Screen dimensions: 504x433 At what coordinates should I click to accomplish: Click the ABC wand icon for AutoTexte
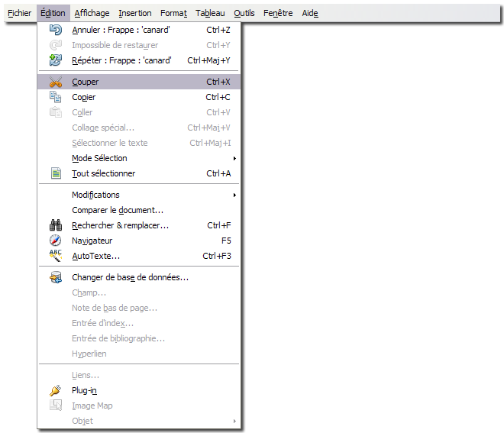(55, 256)
